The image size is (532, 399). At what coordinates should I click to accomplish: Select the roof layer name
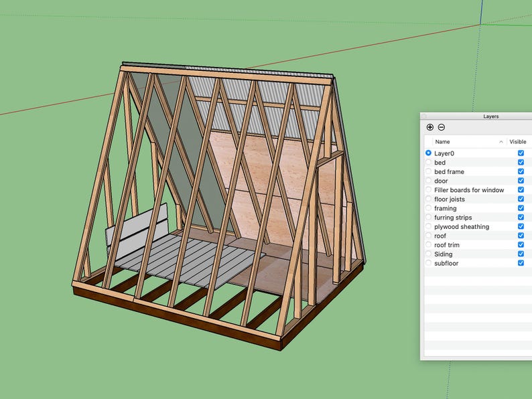440,236
